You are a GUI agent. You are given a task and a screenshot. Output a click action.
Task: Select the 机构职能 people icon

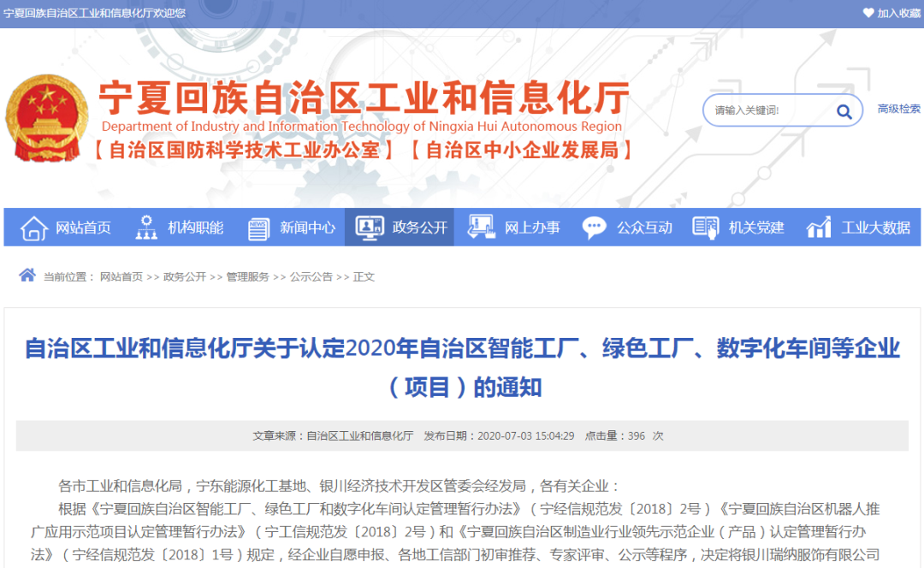click(147, 227)
